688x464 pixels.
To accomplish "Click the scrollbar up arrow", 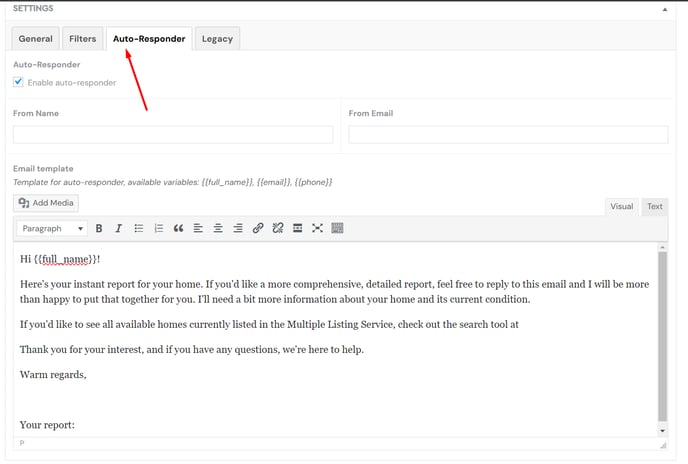I will click(x=663, y=248).
